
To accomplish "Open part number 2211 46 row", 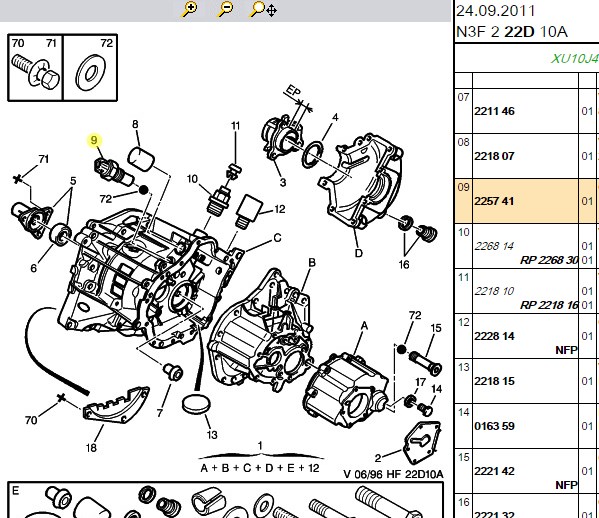I will pyautogui.click(x=494, y=111).
